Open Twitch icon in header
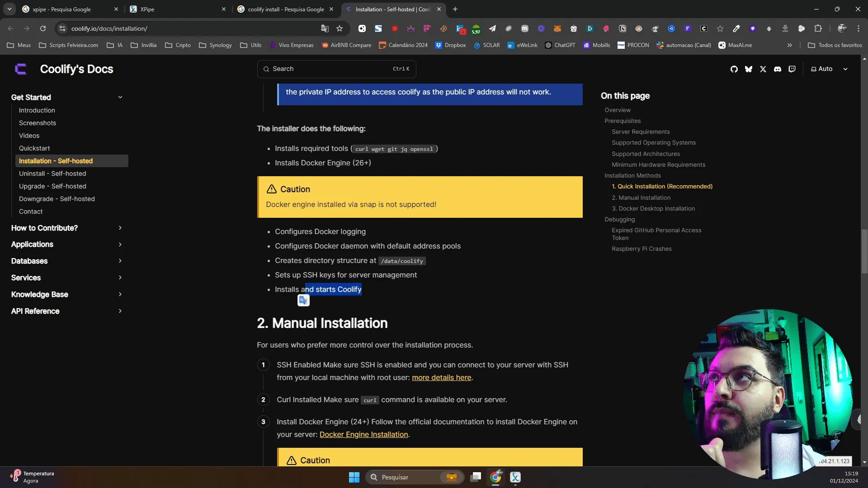Viewport: 868px width, 488px height. (x=792, y=69)
